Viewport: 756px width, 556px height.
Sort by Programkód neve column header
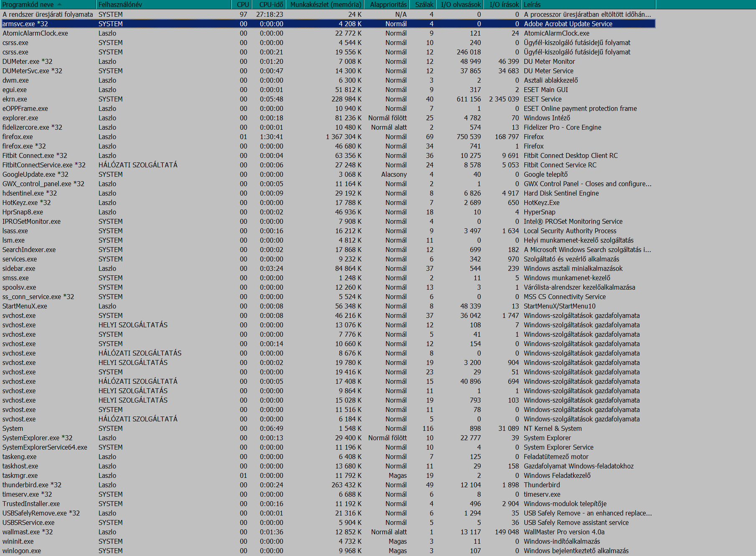48,5
